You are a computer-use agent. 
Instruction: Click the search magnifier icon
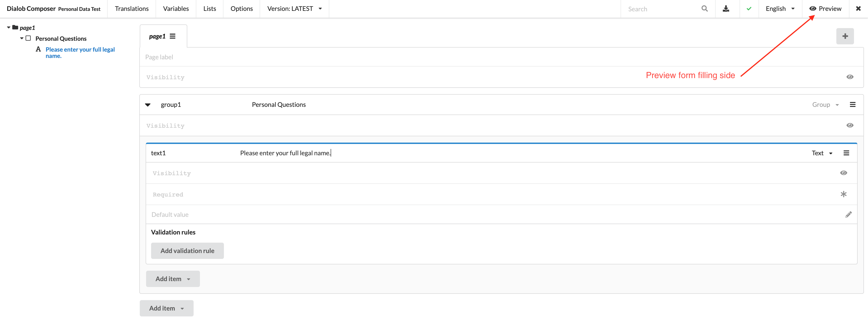[x=704, y=8]
